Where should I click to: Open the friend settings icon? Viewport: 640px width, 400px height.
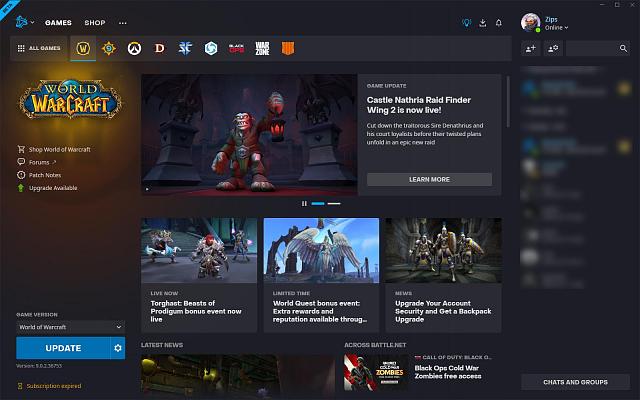pyautogui.click(x=553, y=49)
